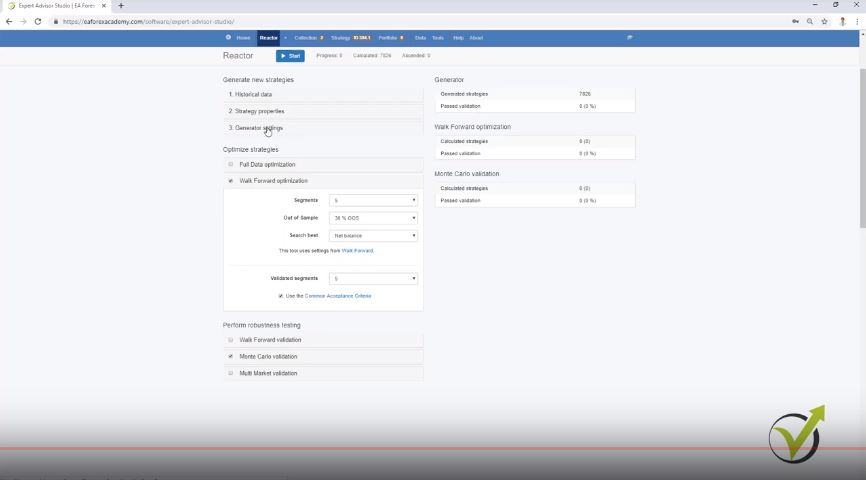This screenshot has width=866, height=480.
Task: Check Multi Market validation
Action: point(231,373)
